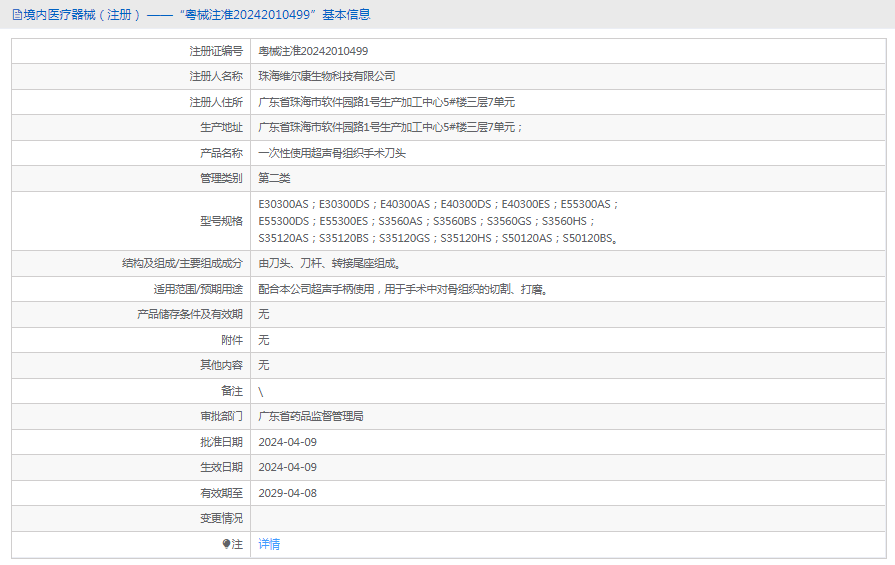Click the header title 境内医疗器械（注册）
Screen dimensions: 895x565
tap(82, 15)
